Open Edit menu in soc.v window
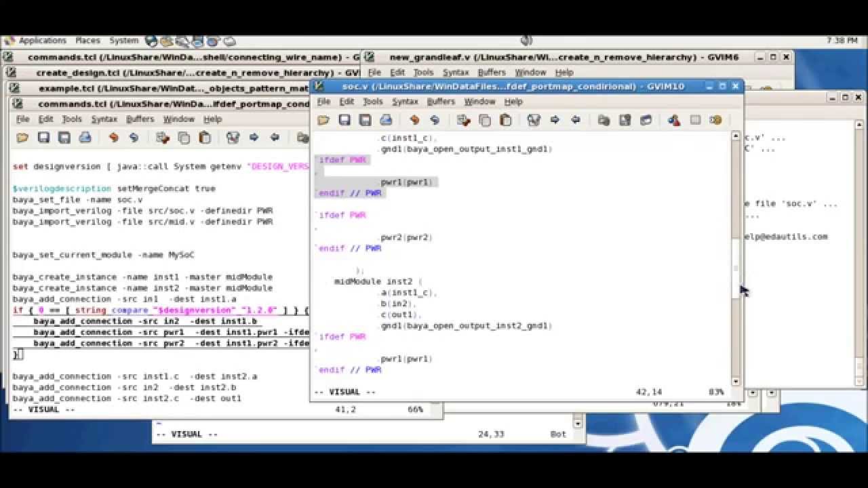The height and width of the screenshot is (488, 868). [x=347, y=101]
